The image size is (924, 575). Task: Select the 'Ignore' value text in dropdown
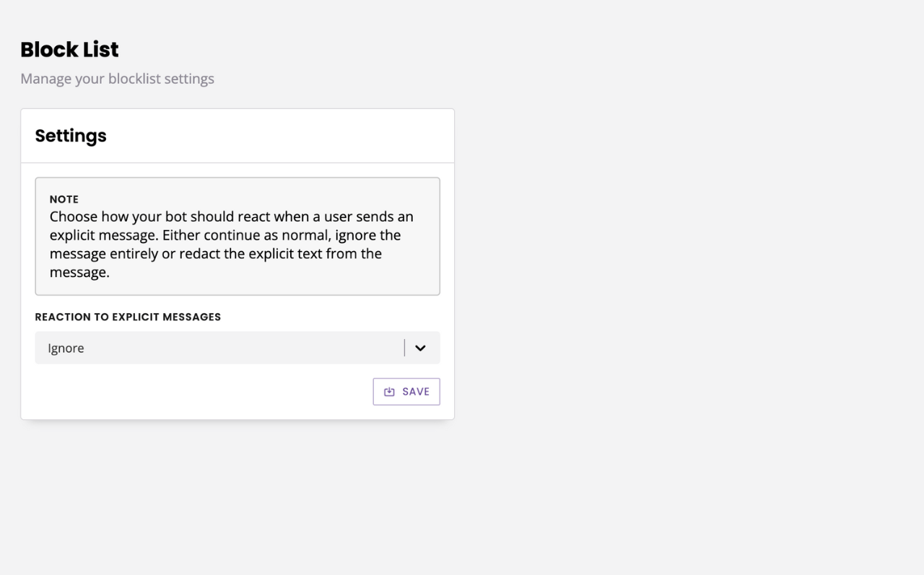click(x=66, y=348)
